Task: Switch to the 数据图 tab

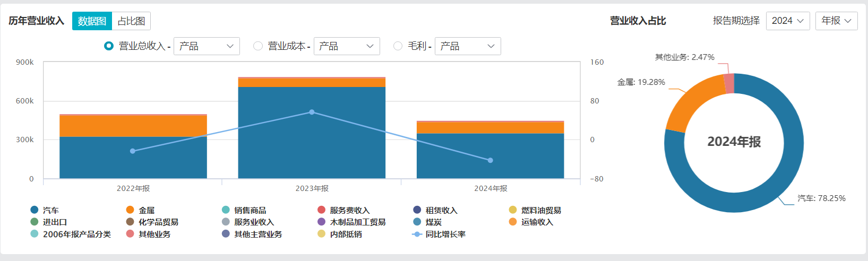Action: point(92,21)
